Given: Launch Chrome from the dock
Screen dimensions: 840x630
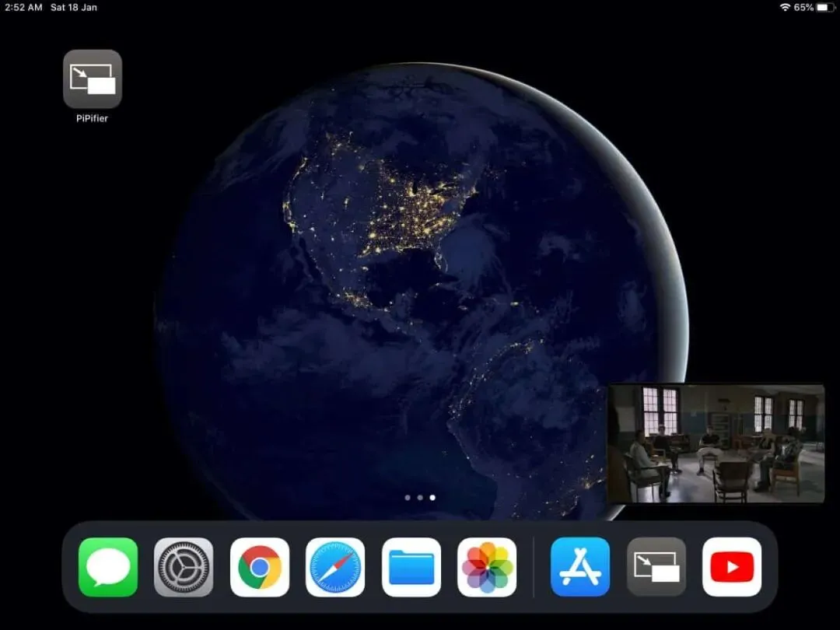Looking at the screenshot, I should pos(260,567).
